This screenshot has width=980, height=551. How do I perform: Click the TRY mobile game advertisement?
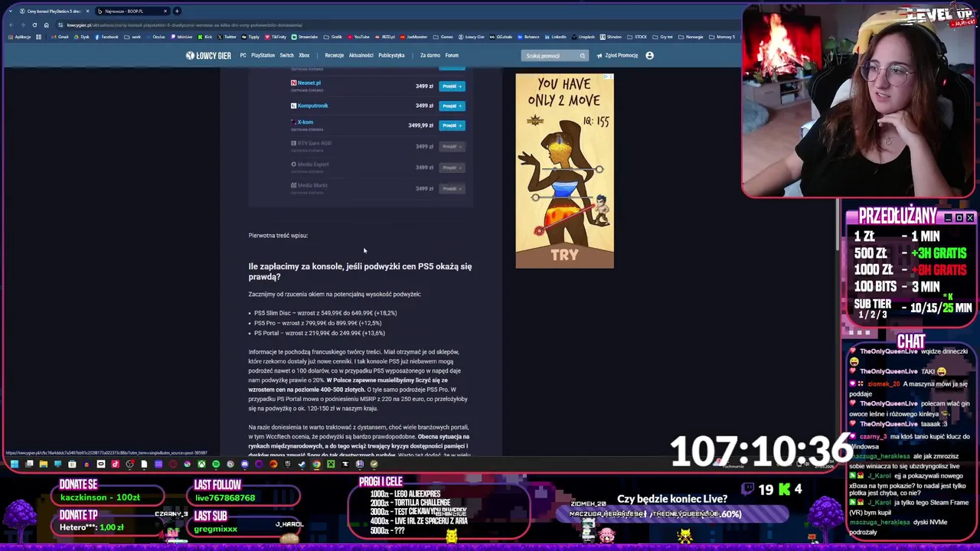coord(564,171)
